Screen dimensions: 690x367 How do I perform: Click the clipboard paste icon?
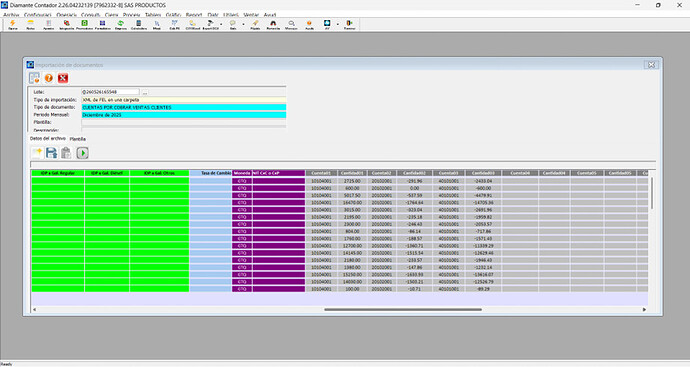pyautogui.click(x=66, y=153)
